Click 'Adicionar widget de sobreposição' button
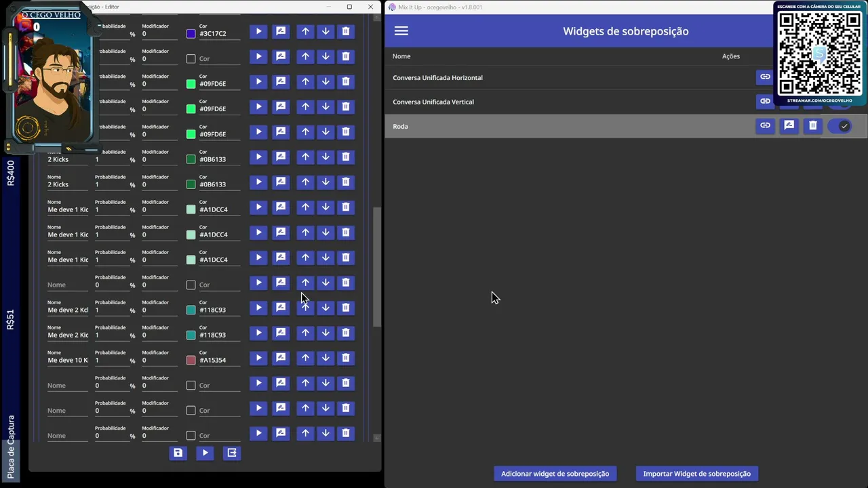The height and width of the screenshot is (488, 868). coord(555,474)
